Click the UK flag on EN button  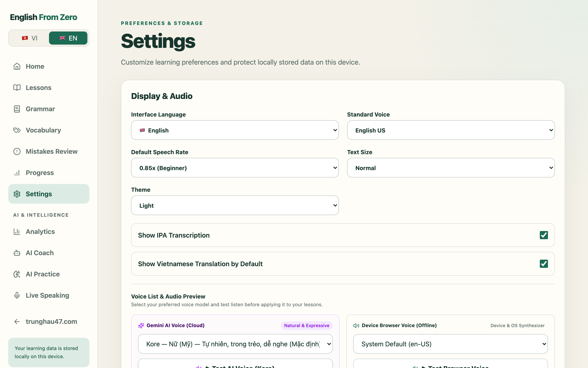62,38
